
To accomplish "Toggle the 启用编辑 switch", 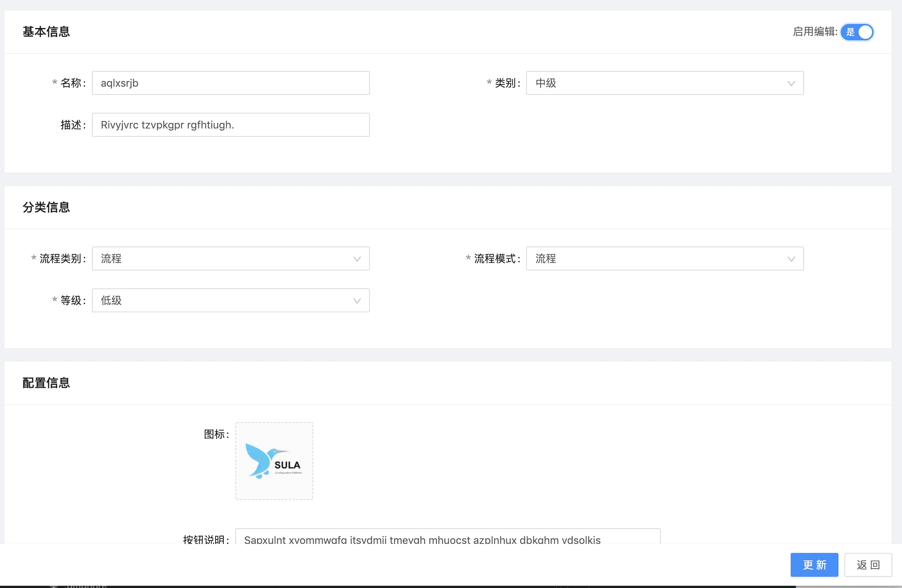I will tap(856, 32).
